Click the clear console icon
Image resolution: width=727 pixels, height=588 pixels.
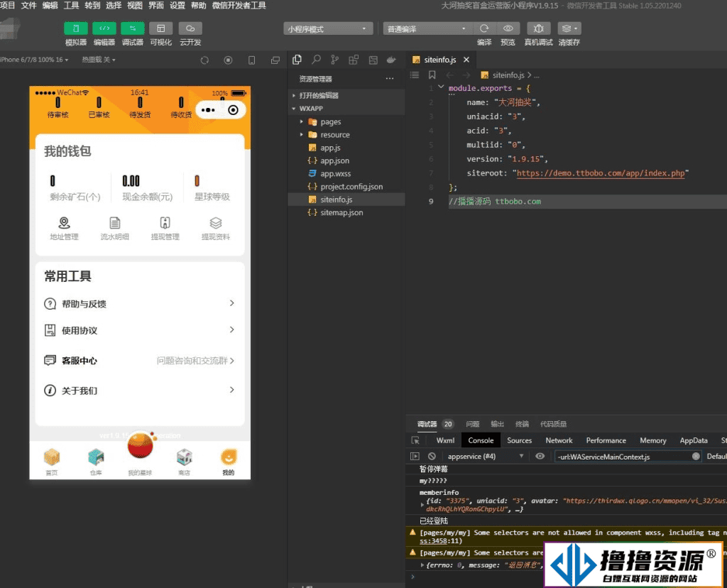[x=432, y=457]
